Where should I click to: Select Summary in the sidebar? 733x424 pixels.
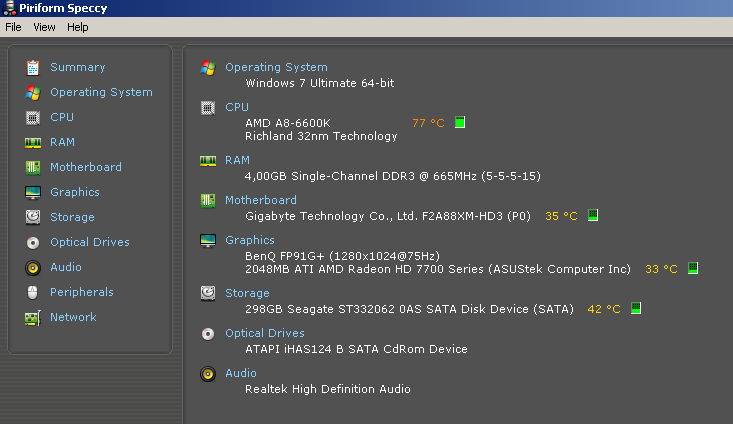tap(78, 67)
